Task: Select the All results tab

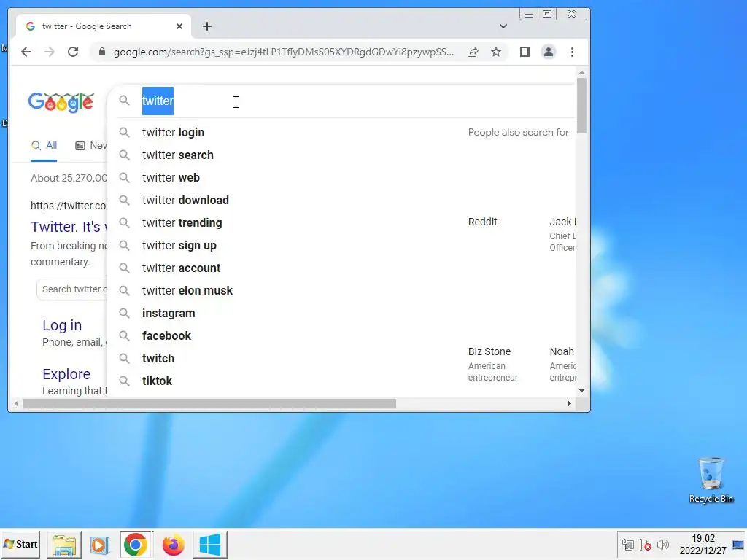Action: click(44, 146)
